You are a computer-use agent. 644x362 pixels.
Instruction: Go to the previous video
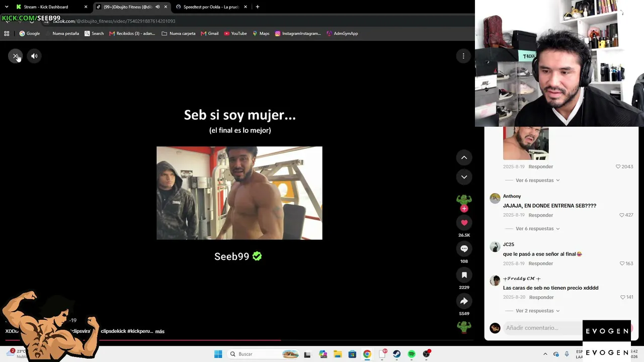coord(464,157)
